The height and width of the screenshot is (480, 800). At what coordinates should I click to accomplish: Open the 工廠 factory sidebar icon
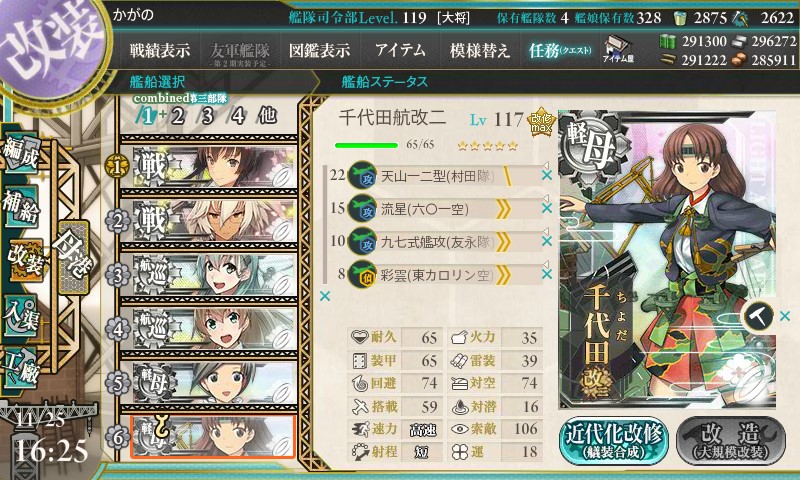coord(21,366)
